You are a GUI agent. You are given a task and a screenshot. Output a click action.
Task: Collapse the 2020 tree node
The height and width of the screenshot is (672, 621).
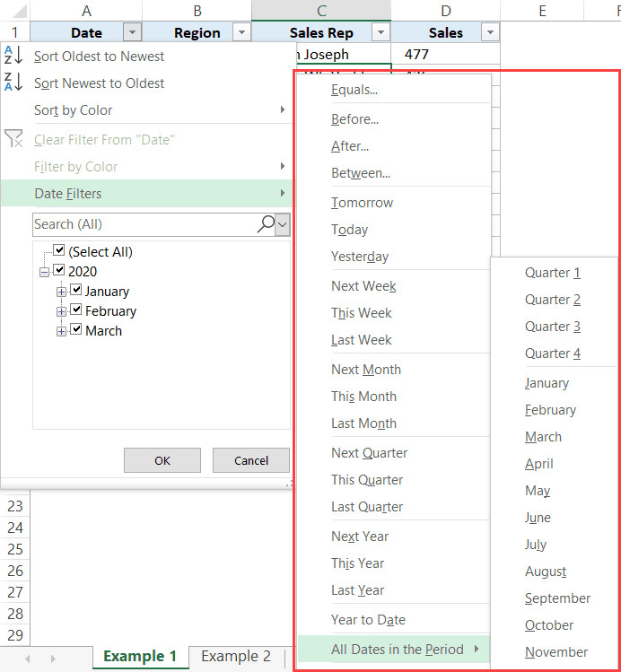[x=44, y=272]
